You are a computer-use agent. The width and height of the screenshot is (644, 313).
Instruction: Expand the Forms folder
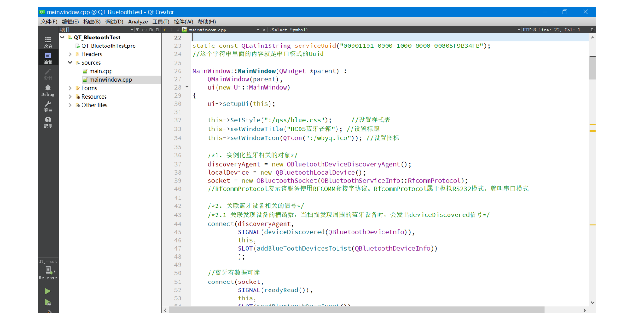(70, 88)
